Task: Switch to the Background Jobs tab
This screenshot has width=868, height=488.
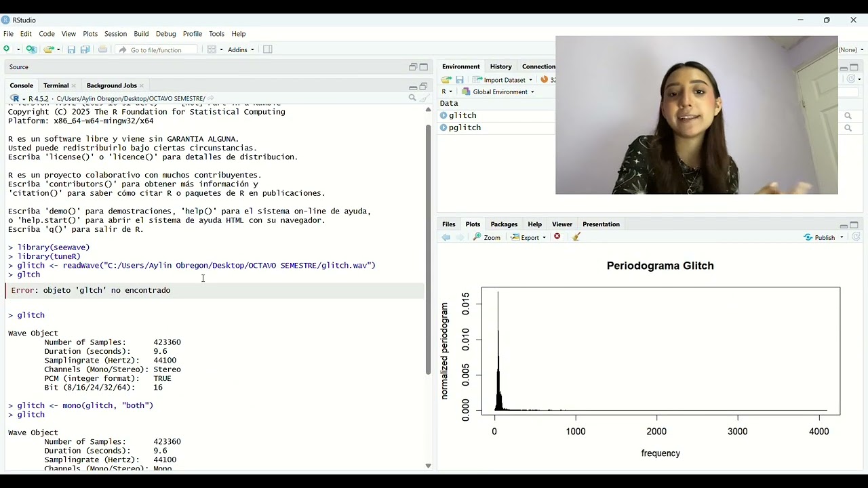Action: [x=111, y=85]
